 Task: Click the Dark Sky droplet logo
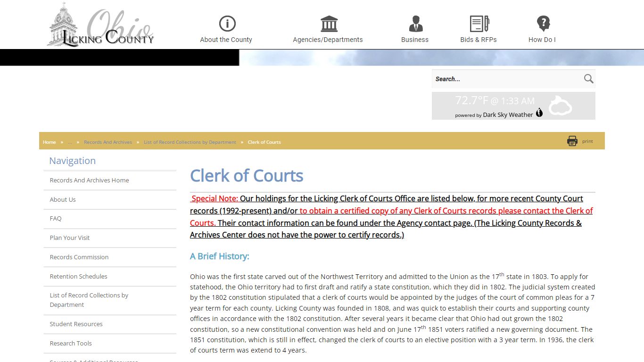pos(539,113)
